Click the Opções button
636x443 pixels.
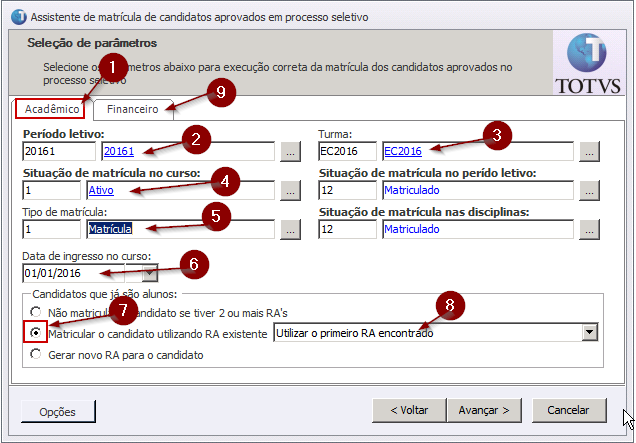click(58, 411)
